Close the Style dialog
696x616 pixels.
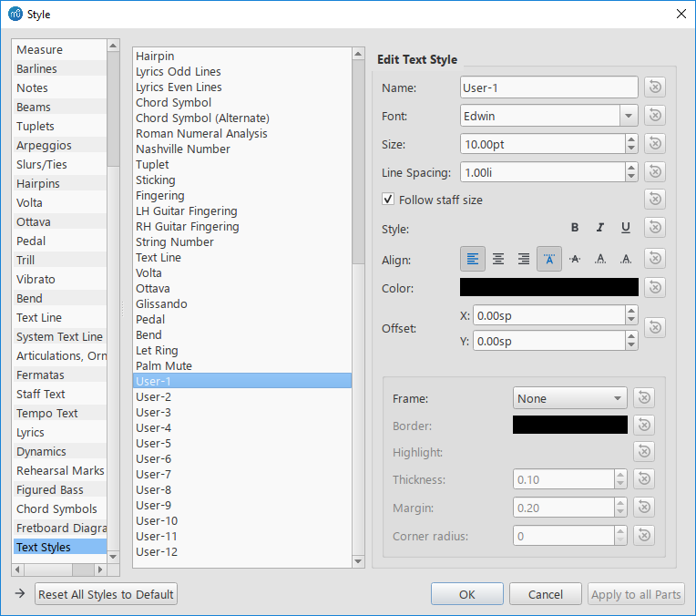click(681, 14)
